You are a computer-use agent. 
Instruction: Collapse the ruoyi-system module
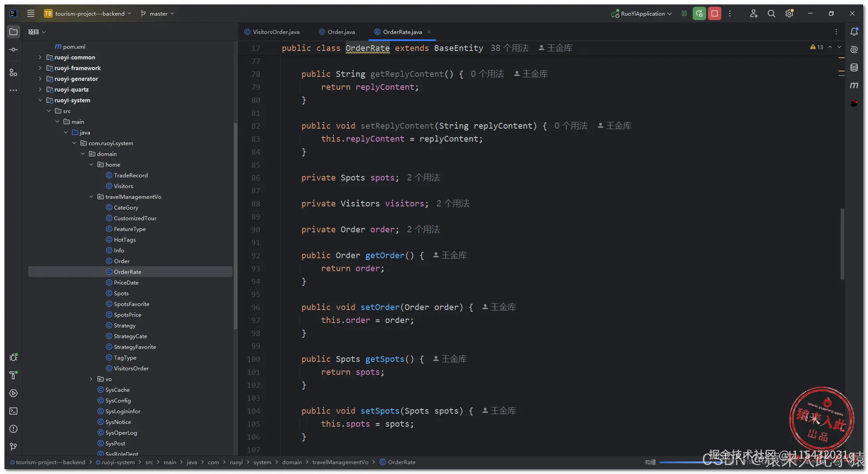point(40,100)
